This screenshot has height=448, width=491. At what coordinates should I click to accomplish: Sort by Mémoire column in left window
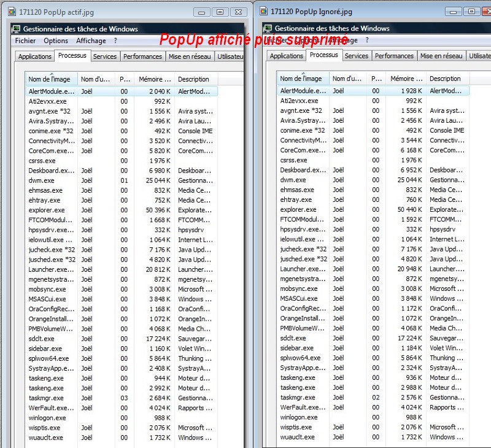[x=155, y=79]
